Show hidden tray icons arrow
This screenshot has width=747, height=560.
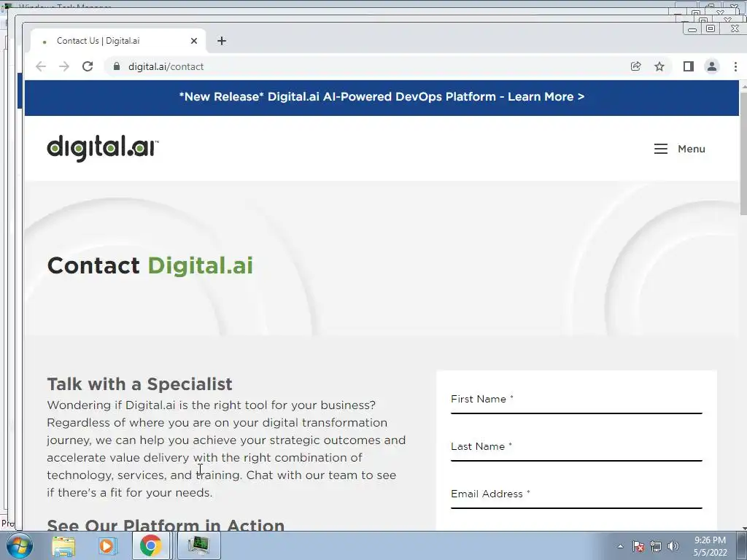pyautogui.click(x=620, y=547)
